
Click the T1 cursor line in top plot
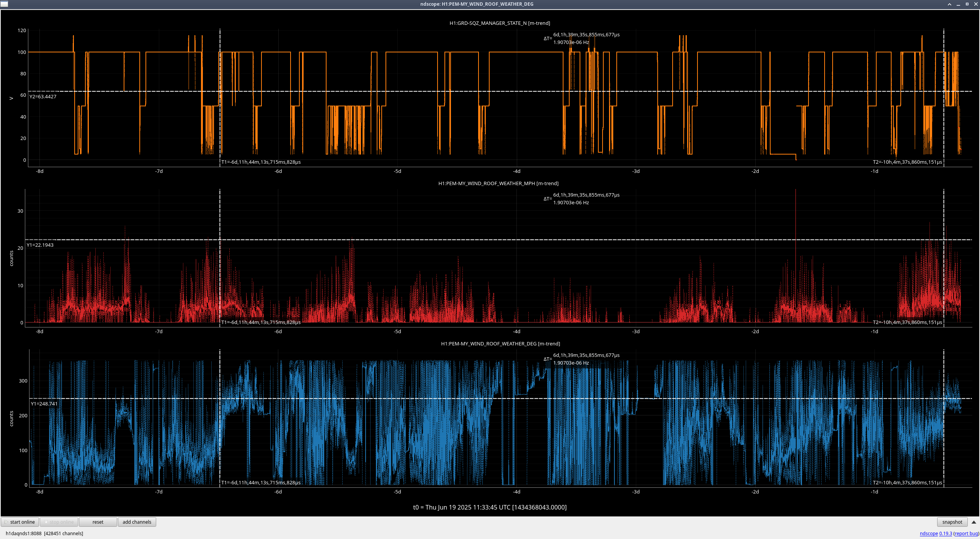[x=220, y=98]
